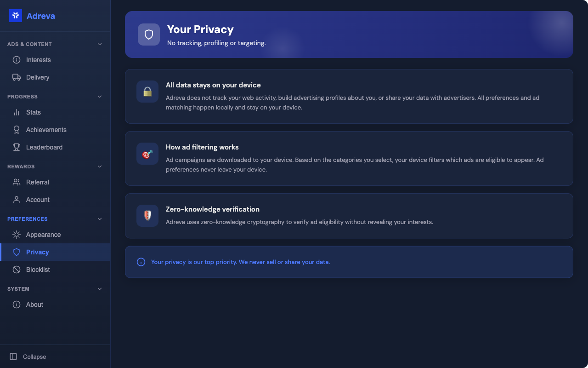Open the Blocklist settings
This screenshot has width=588, height=368.
(38, 270)
